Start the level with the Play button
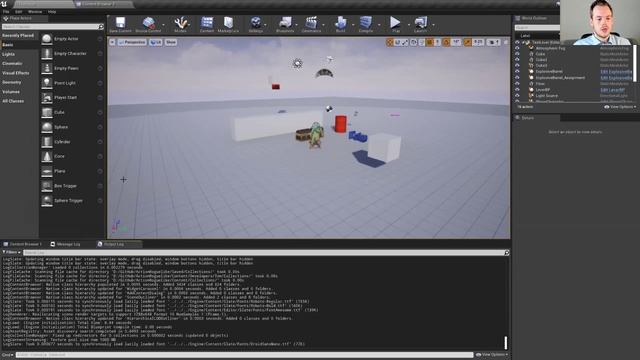Image resolution: width=640 pixels, height=360 pixels. click(395, 22)
